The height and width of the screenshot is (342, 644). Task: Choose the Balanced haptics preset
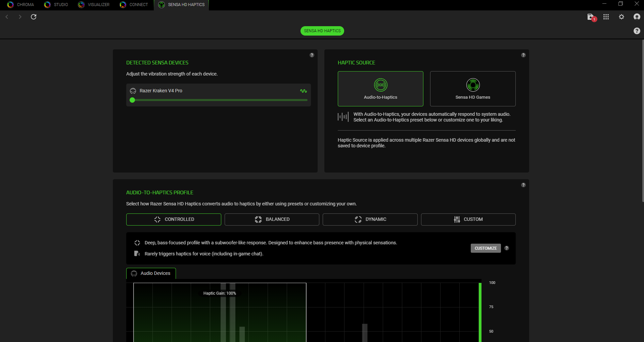tap(272, 219)
